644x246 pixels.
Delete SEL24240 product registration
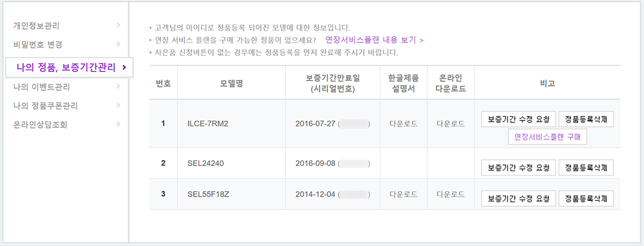click(586, 168)
